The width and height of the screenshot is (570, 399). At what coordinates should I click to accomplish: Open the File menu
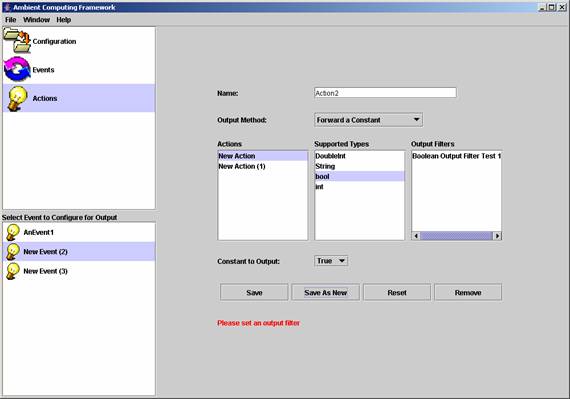(x=11, y=20)
